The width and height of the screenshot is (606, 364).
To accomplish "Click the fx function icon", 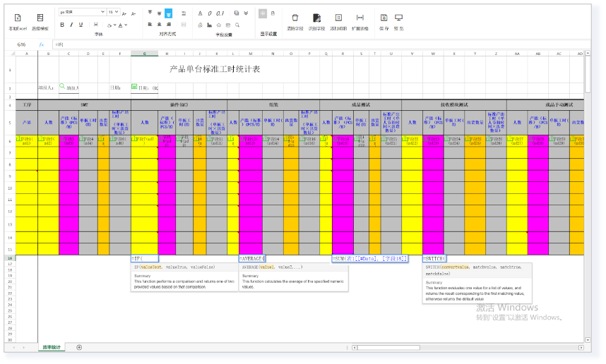I will (42, 44).
